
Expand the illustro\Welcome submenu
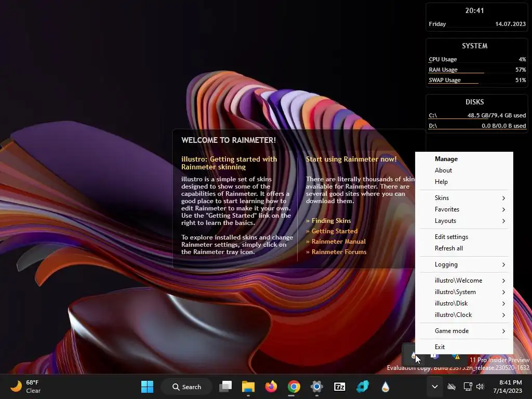coord(464,281)
